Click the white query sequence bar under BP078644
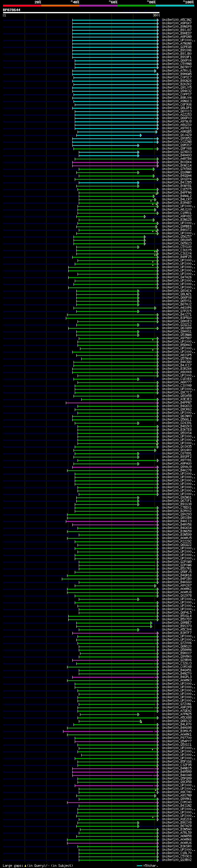 pos(81,12)
